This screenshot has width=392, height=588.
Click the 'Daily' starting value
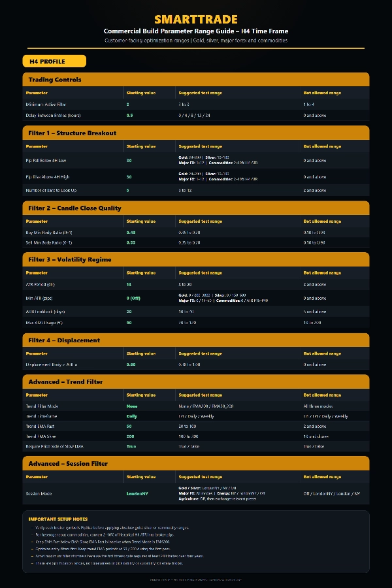tap(132, 416)
